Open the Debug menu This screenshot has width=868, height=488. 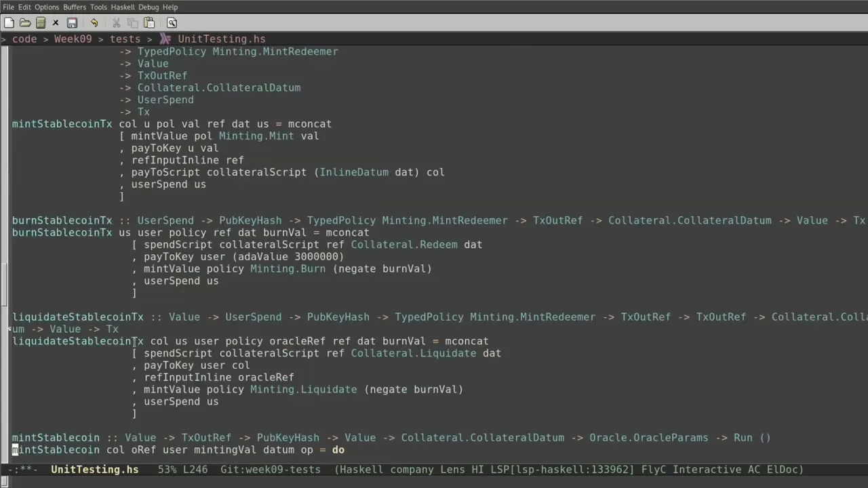(x=149, y=7)
